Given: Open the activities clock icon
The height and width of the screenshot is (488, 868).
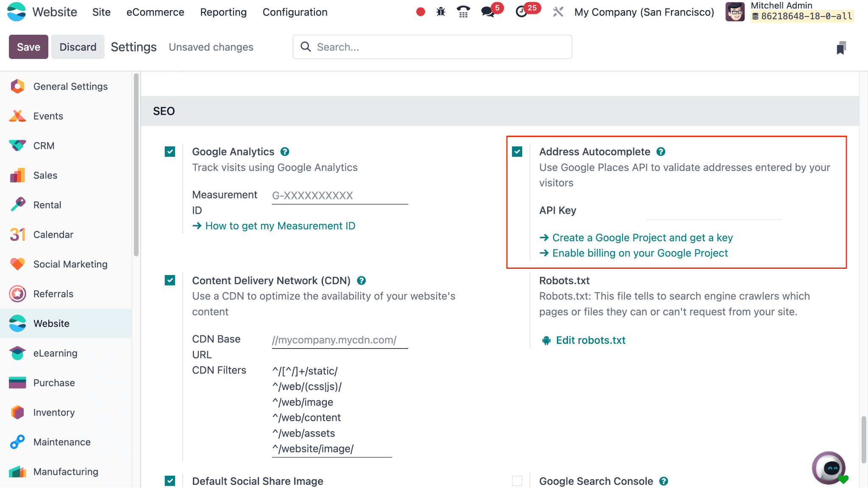Looking at the screenshot, I should click(521, 12).
